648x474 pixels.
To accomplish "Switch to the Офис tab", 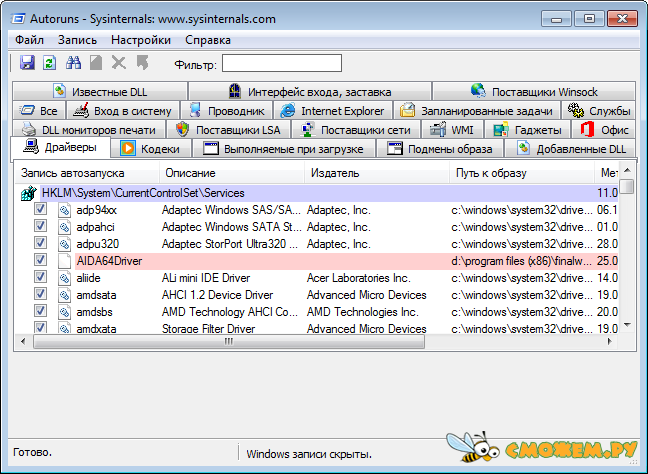I will [x=604, y=130].
